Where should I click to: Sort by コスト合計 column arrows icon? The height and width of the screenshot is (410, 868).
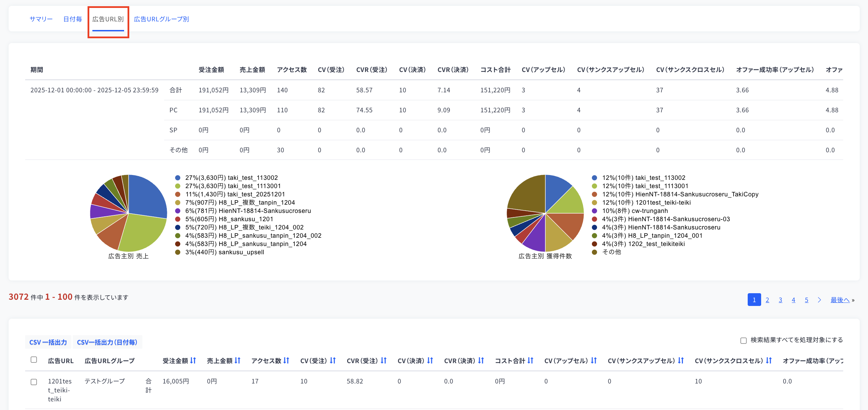click(x=530, y=360)
